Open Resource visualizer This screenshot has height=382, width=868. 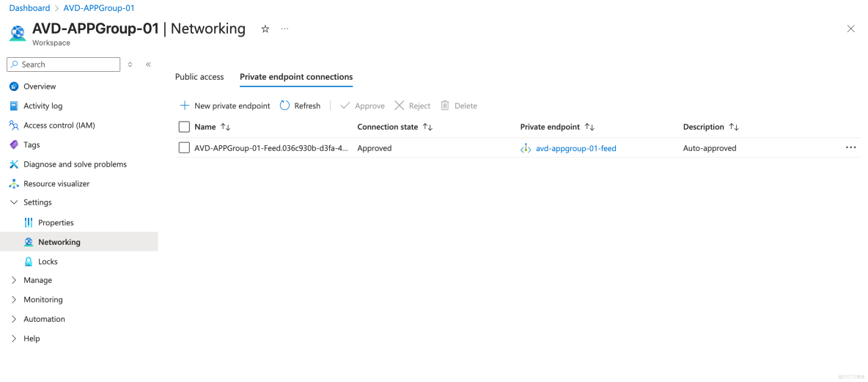[56, 183]
